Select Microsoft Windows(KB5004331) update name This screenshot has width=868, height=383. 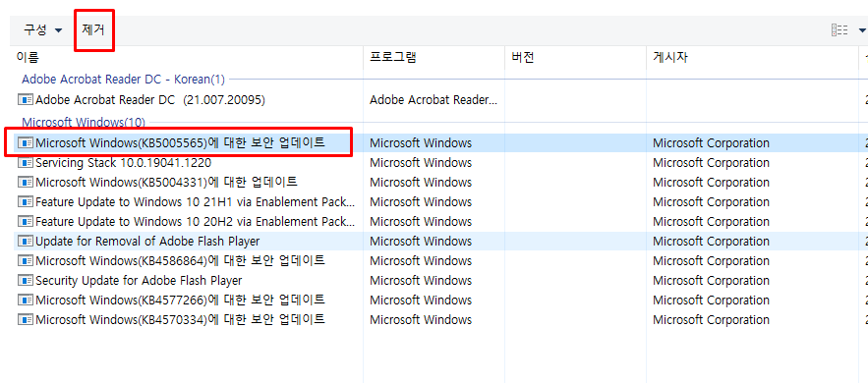167,183
